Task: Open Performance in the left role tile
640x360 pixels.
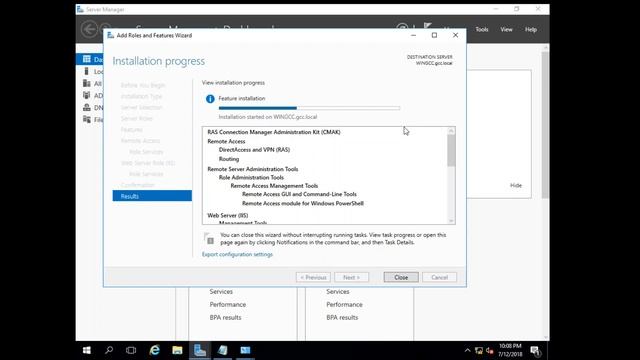Action: point(228,304)
